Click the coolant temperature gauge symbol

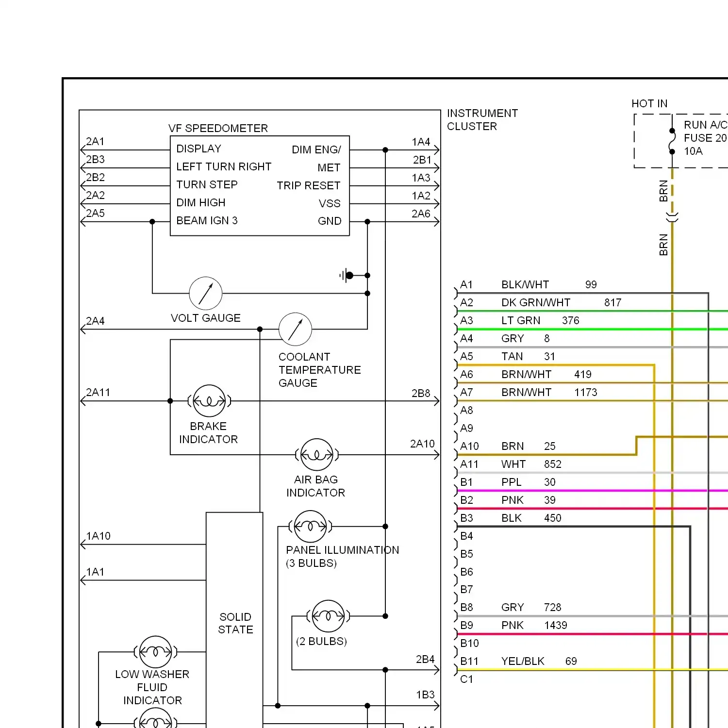click(x=295, y=329)
